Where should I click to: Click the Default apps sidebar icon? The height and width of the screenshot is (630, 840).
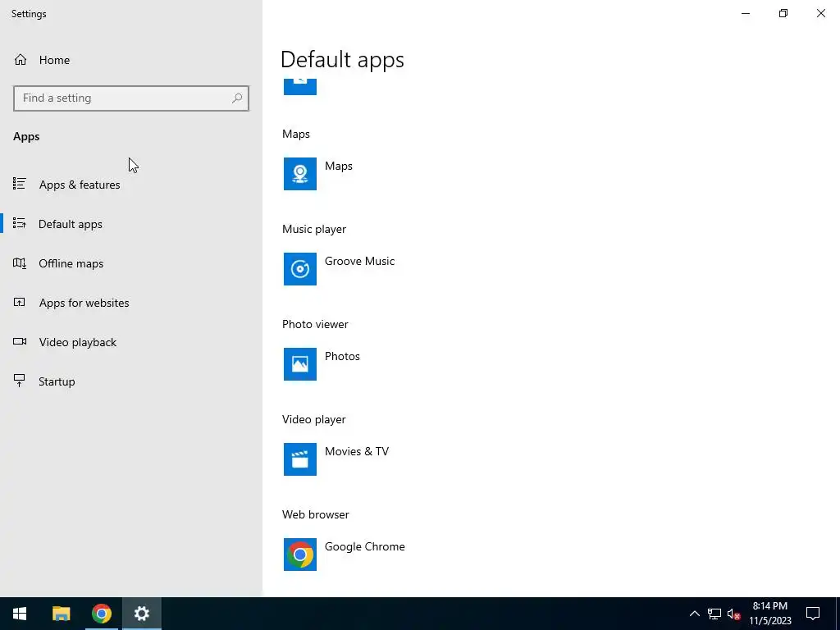pos(20,223)
